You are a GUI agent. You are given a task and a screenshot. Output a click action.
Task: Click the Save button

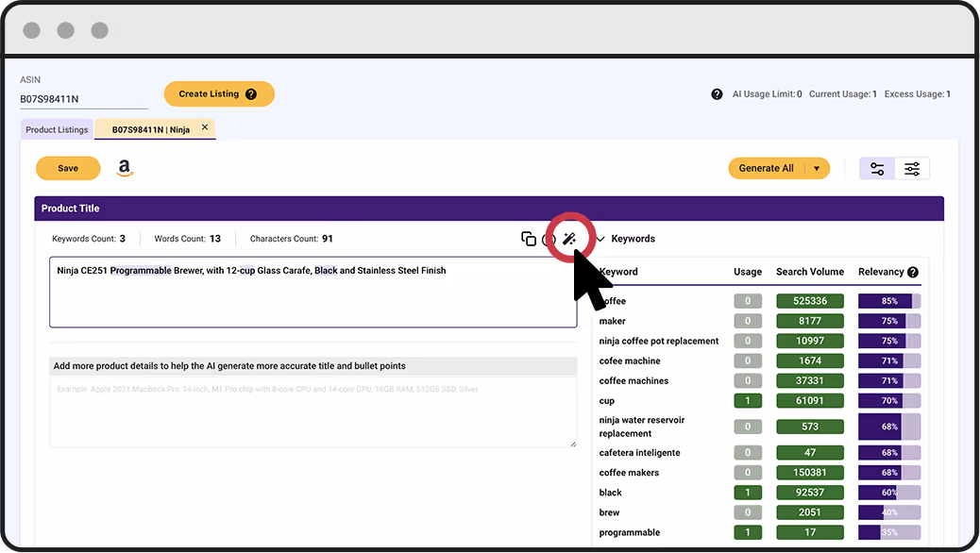(68, 168)
